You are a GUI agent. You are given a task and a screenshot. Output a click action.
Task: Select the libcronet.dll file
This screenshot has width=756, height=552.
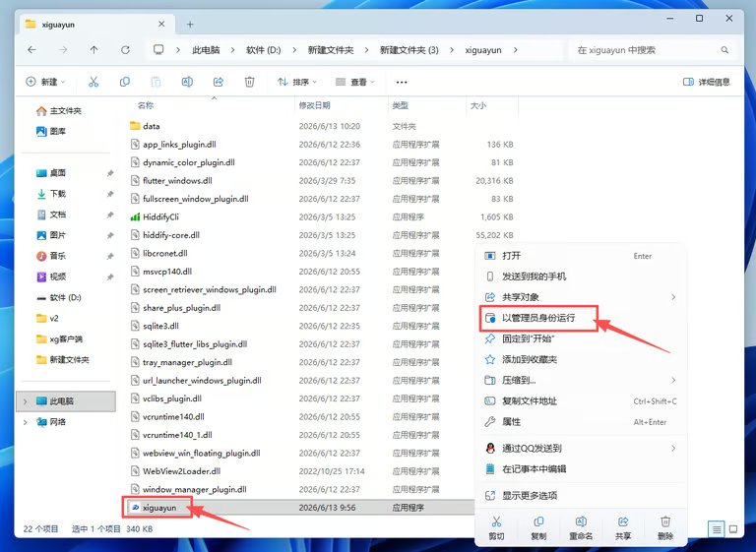tap(165, 253)
